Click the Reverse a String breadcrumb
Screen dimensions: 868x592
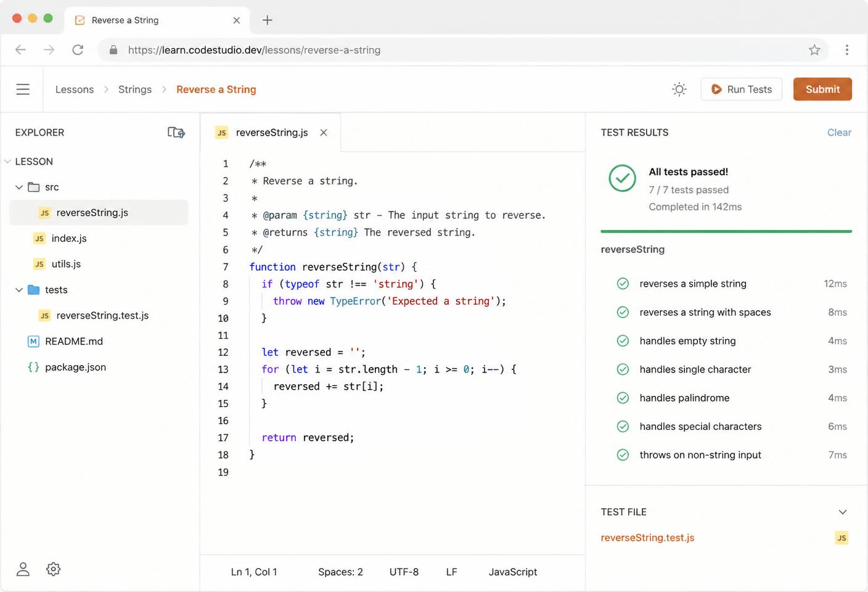click(216, 89)
